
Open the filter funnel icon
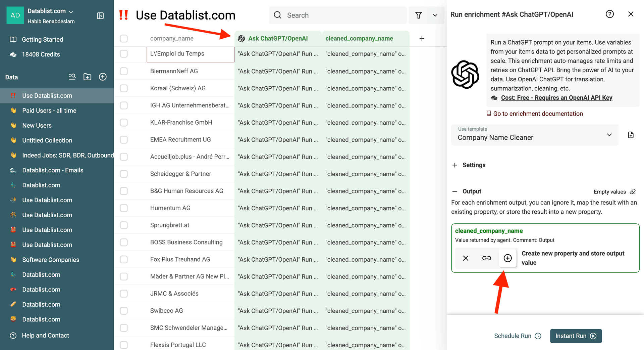pyautogui.click(x=418, y=15)
